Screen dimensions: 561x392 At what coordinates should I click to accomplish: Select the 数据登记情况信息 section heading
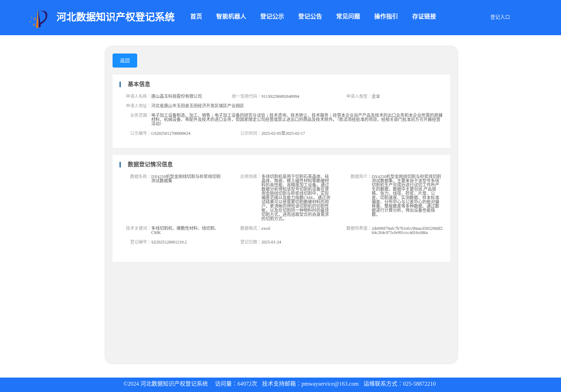point(150,164)
